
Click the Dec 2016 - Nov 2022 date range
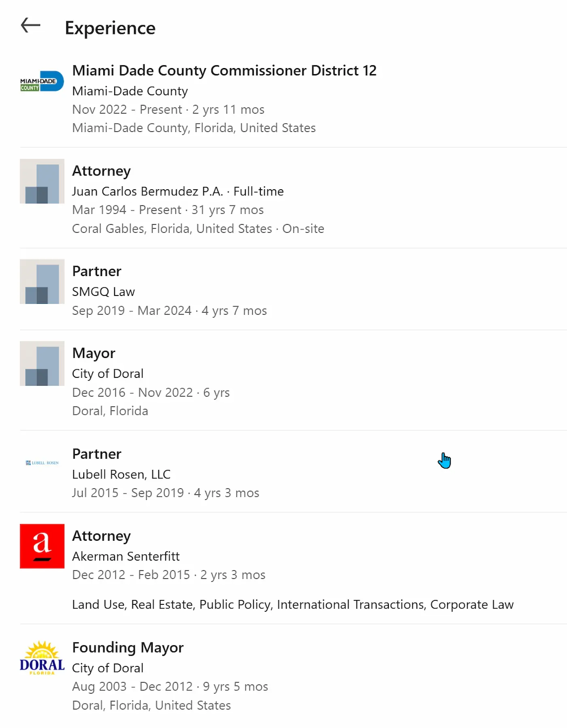[132, 392]
